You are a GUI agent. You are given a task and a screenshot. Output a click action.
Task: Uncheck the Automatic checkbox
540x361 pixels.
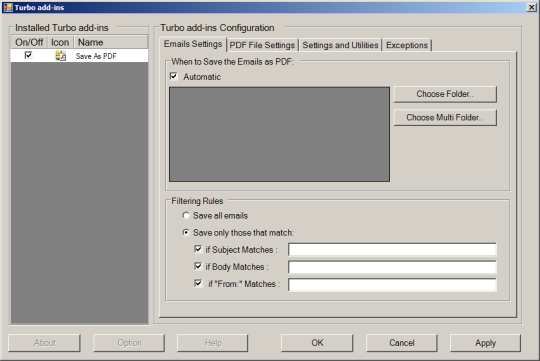174,76
